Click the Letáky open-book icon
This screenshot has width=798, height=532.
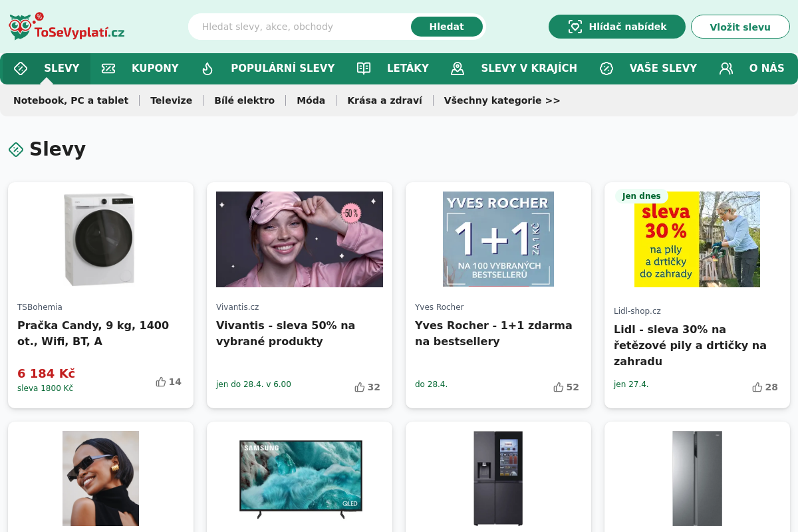364,68
